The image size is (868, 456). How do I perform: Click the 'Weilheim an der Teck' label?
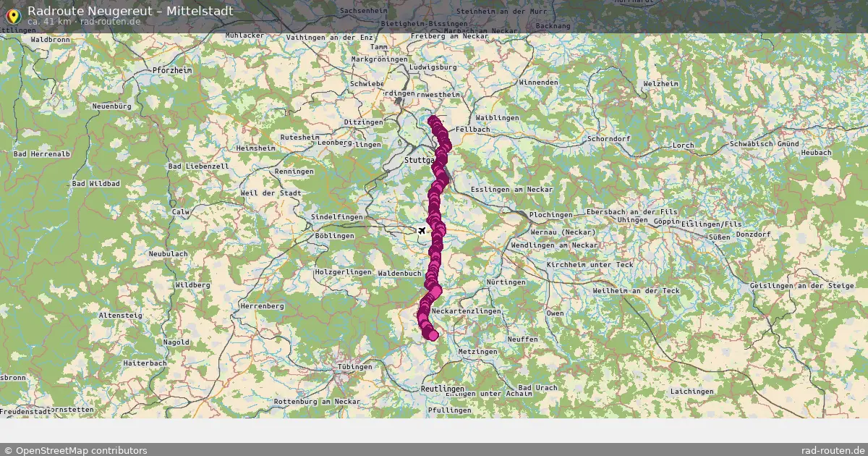tap(637, 291)
